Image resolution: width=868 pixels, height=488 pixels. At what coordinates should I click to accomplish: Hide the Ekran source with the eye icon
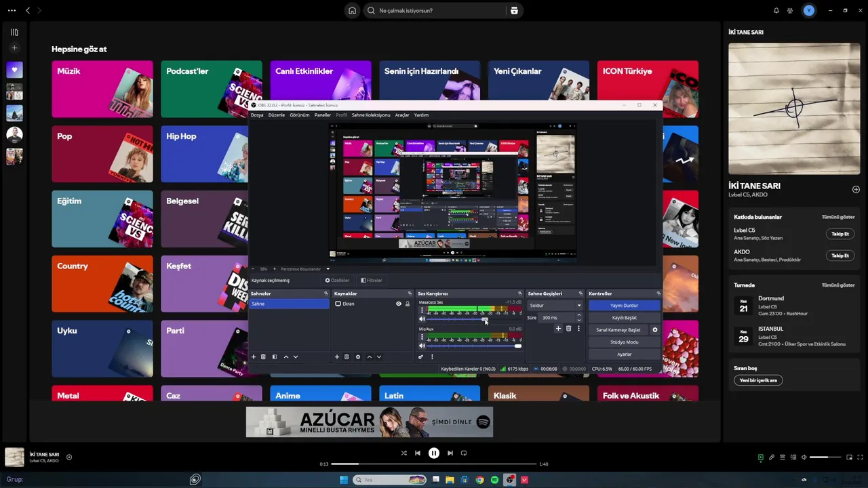(x=399, y=304)
